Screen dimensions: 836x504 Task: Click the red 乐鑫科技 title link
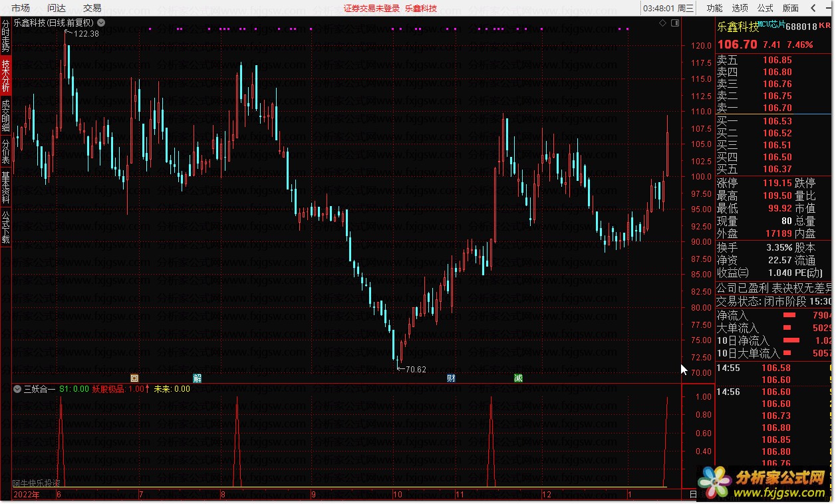pos(421,8)
